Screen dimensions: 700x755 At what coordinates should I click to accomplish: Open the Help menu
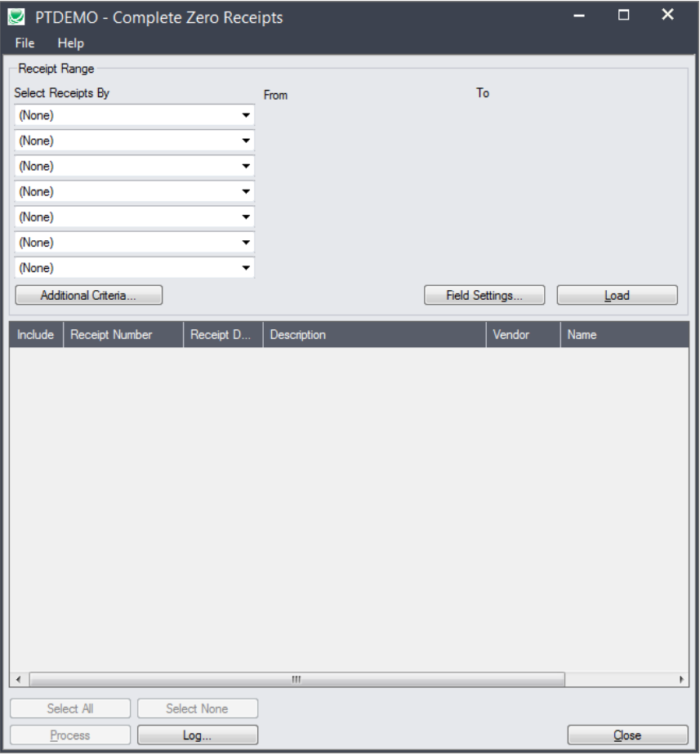click(71, 43)
